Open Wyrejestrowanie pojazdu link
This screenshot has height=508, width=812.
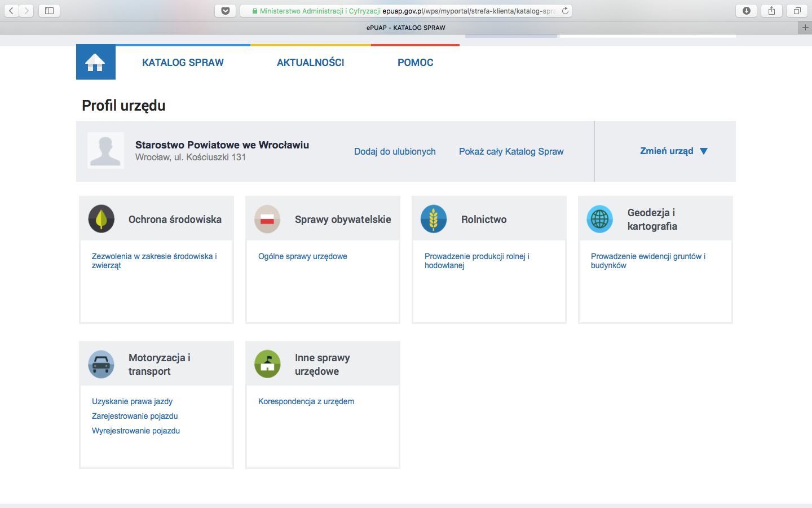136,431
